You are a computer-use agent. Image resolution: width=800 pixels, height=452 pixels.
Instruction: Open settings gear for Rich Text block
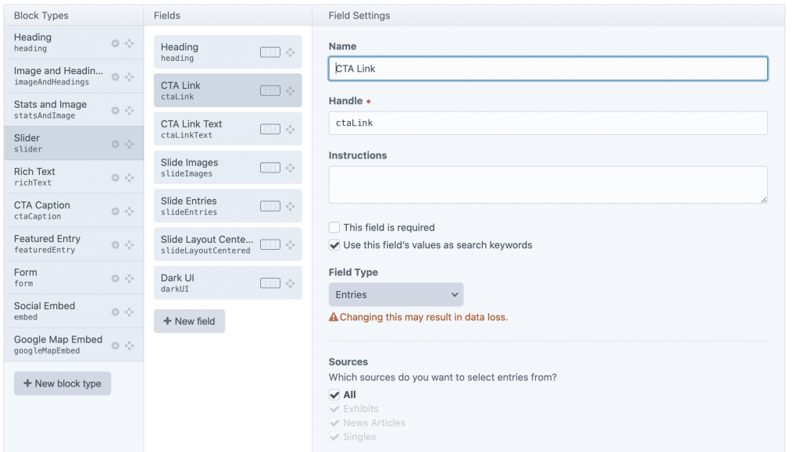[x=115, y=178]
